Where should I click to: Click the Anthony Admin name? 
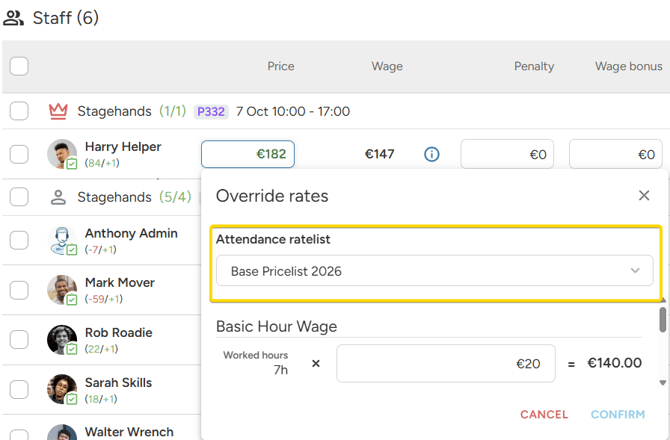tap(131, 233)
